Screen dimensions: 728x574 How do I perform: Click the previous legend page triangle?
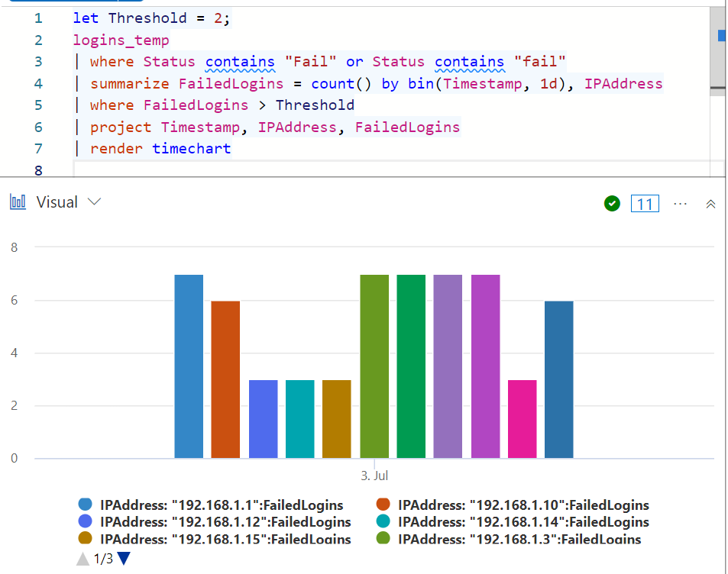click(x=82, y=558)
